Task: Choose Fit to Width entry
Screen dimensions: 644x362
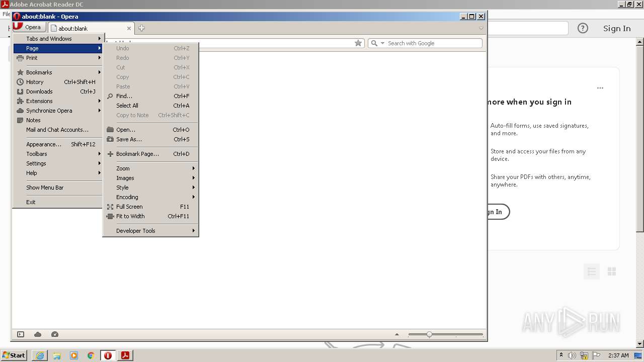Action: [x=150, y=216]
